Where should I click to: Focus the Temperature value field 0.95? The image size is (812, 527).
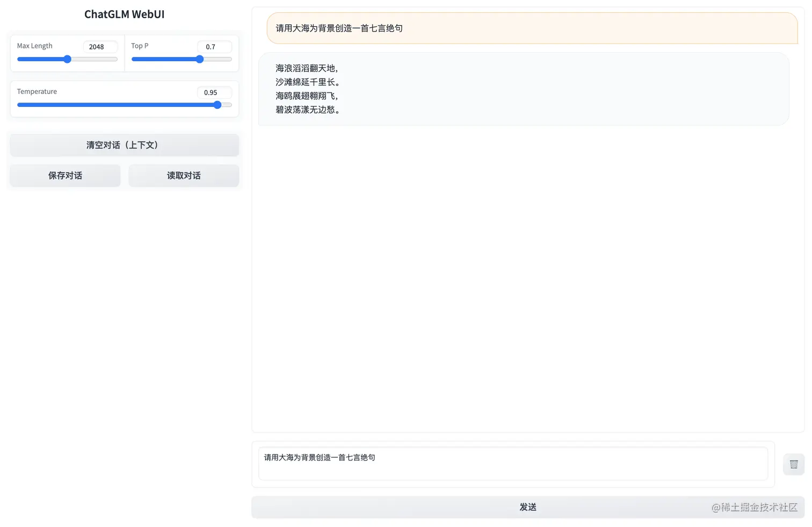(x=215, y=92)
